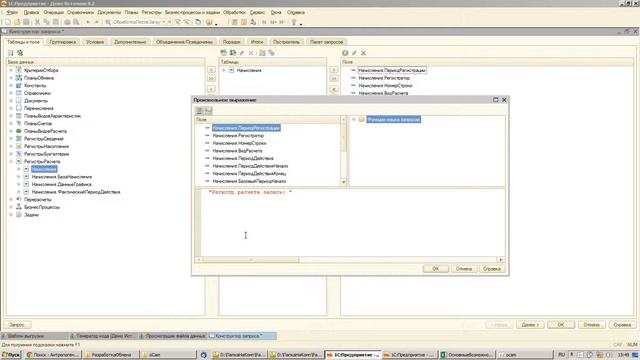Expand the КритерииОтбора tree node

(x=11, y=70)
